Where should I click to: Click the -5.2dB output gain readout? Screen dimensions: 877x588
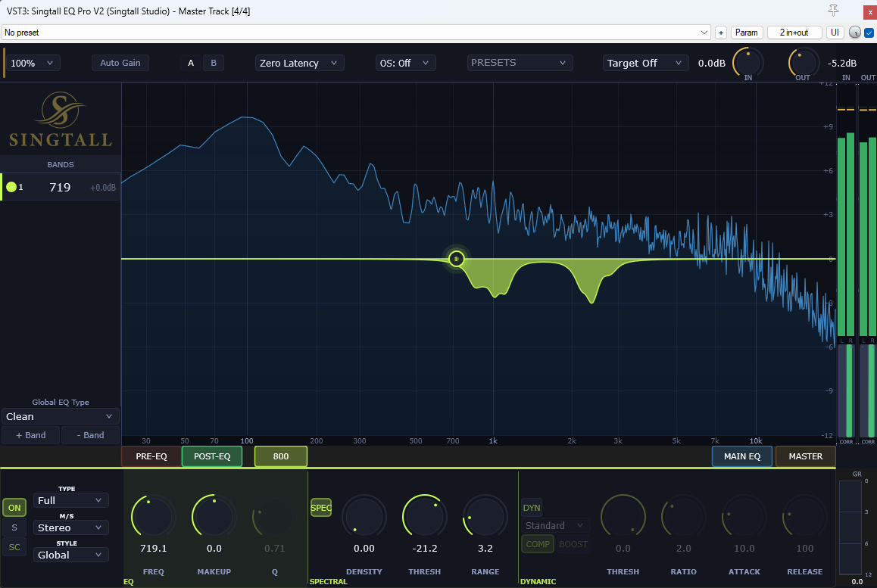coord(841,63)
